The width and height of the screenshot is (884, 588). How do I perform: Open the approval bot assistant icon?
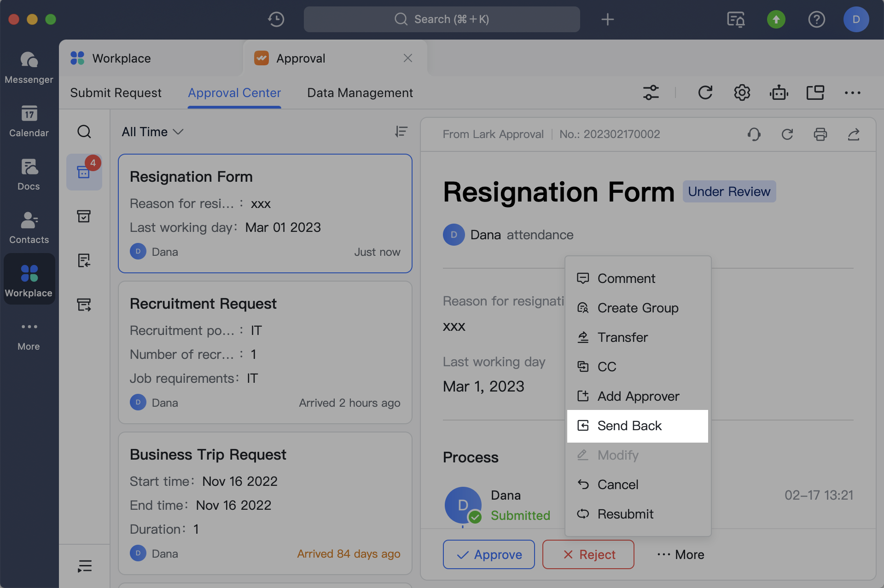(x=779, y=93)
